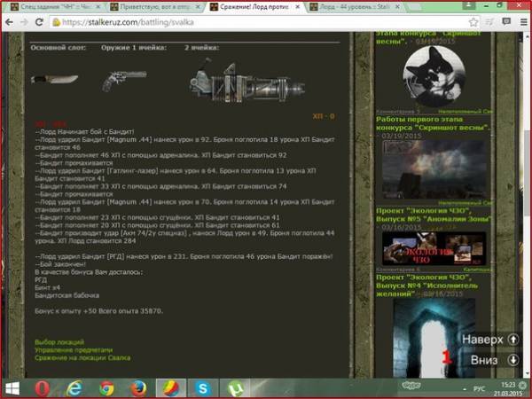Open Google Chrome from the taskbar

pyautogui.click(x=106, y=387)
